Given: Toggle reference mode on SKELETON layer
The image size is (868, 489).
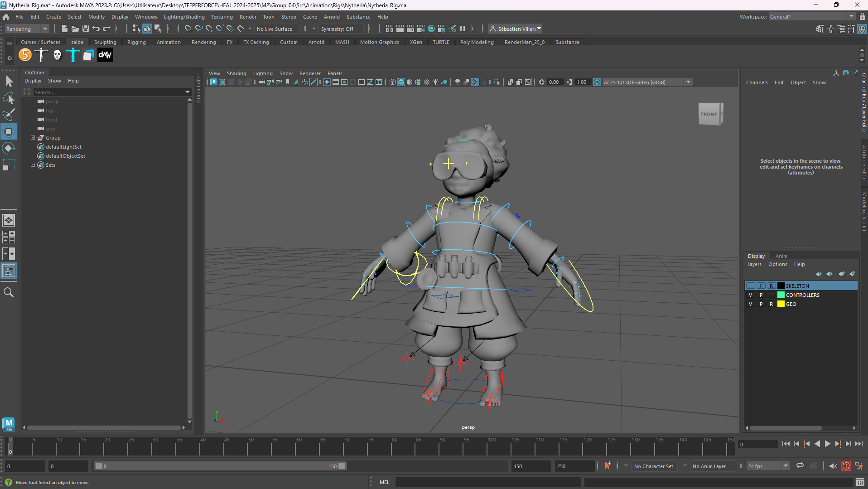Looking at the screenshot, I should [x=771, y=286].
